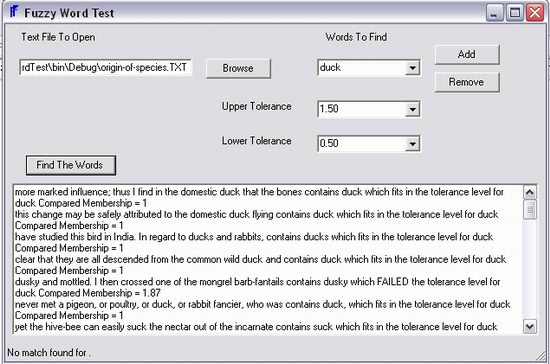
Task: Click the results scrollbar down arrow
Action: pyautogui.click(x=529, y=327)
